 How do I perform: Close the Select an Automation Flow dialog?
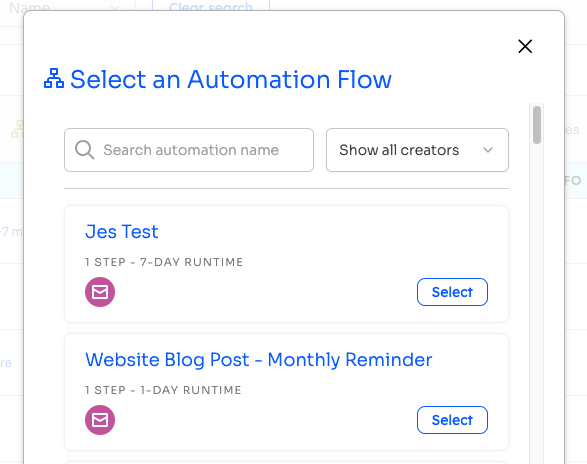[525, 46]
